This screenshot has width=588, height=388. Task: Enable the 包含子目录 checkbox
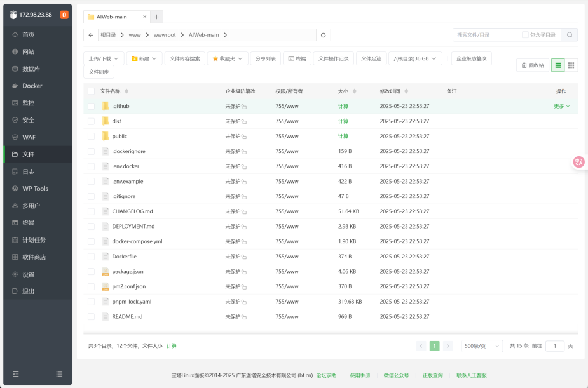coord(525,35)
